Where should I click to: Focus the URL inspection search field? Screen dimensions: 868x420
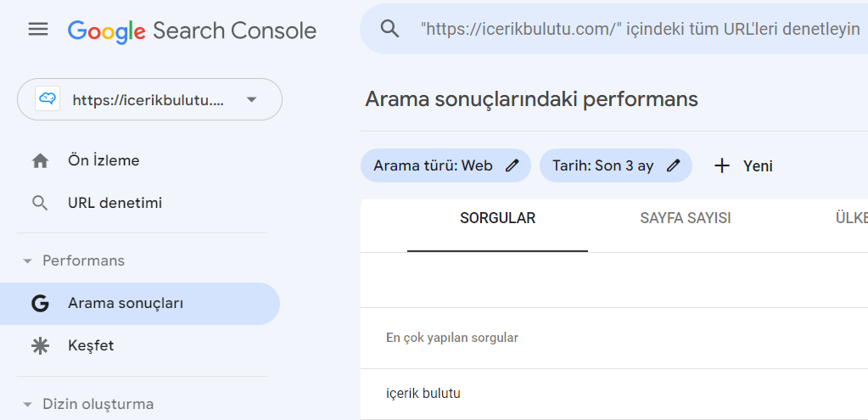(614, 29)
